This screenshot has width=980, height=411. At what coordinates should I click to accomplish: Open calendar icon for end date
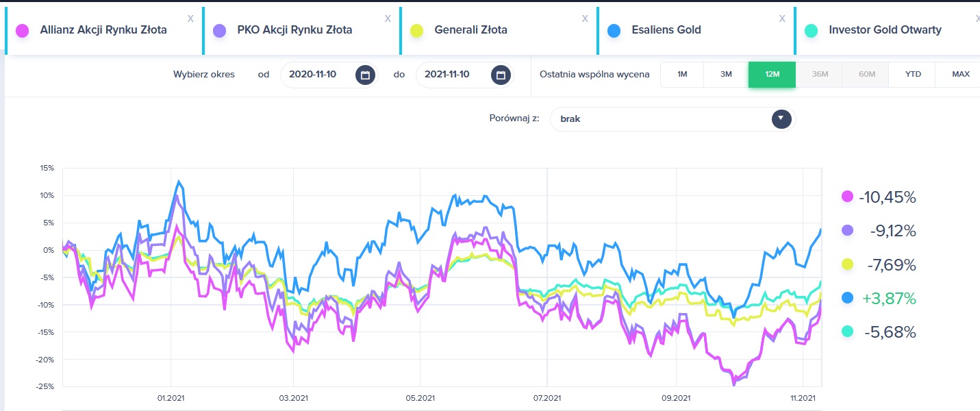[501, 75]
